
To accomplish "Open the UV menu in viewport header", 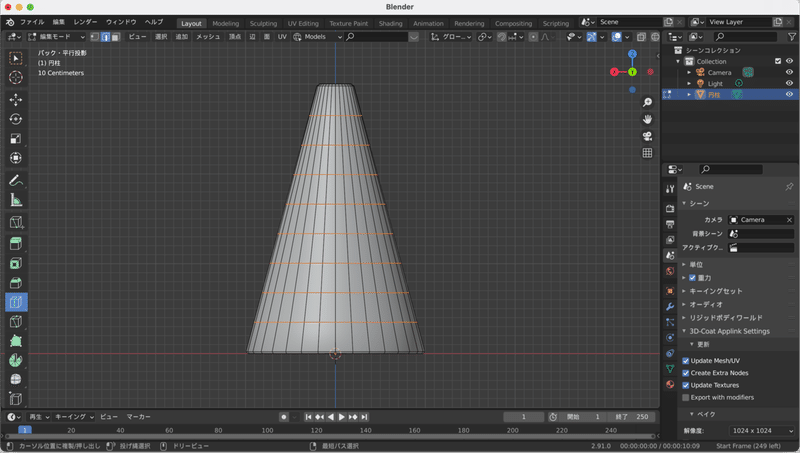I will pos(282,37).
